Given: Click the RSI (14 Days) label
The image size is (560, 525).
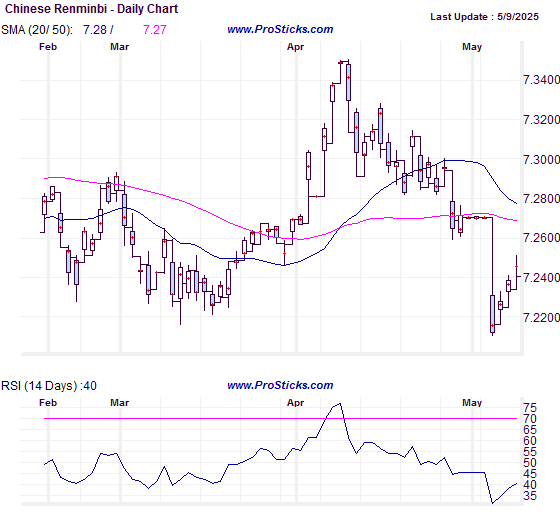Looking at the screenshot, I should coord(39,386).
